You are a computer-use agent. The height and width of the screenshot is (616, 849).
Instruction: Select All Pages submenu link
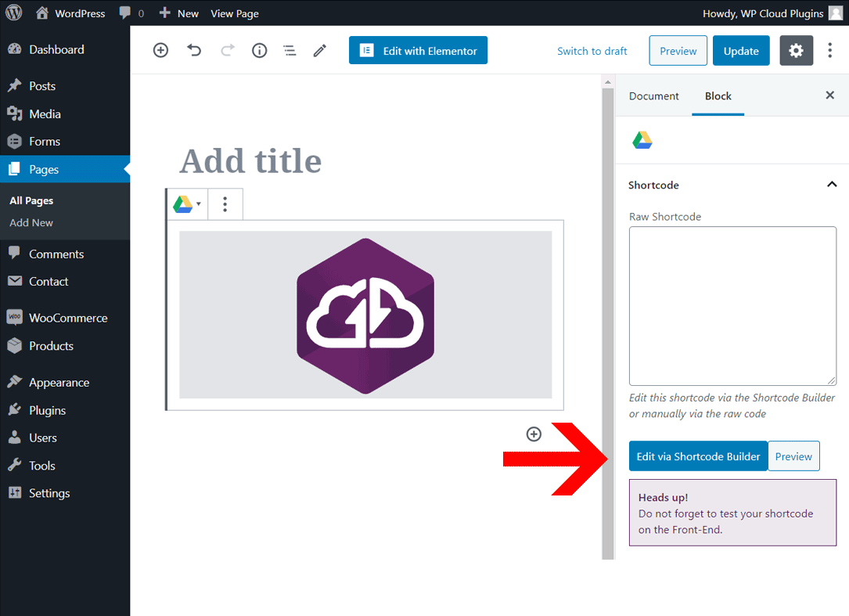click(31, 200)
